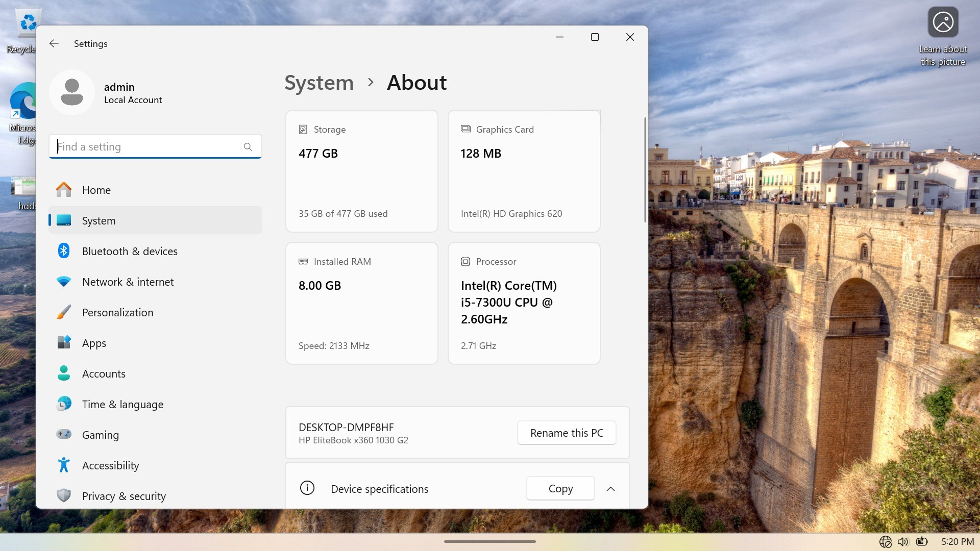Go to Network & internet settings
The height and width of the screenshot is (551, 980).
(x=128, y=282)
